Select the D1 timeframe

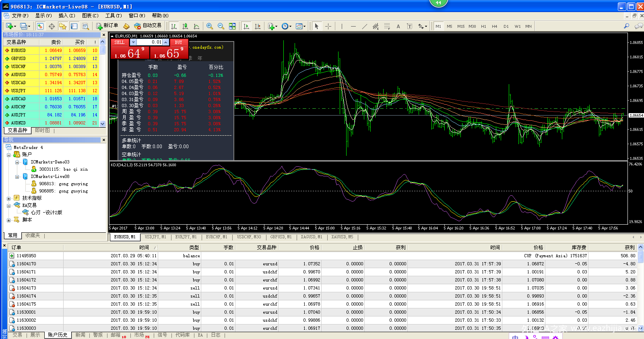point(506,26)
